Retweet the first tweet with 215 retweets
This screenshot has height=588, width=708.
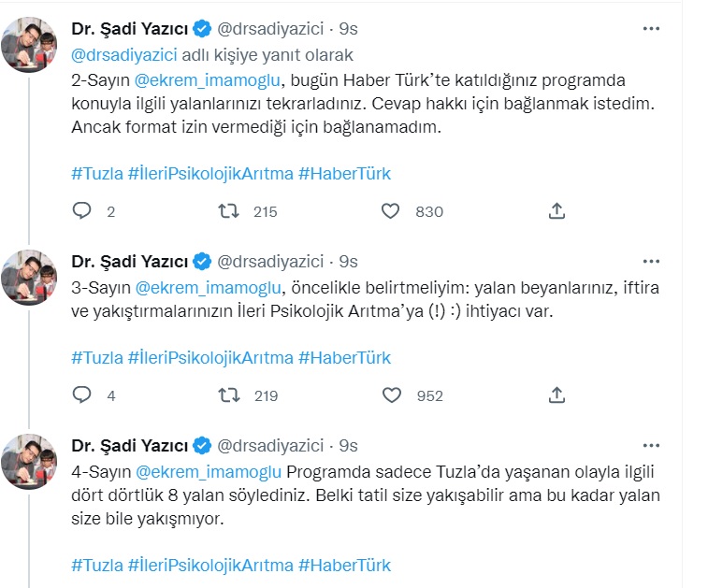tap(227, 211)
